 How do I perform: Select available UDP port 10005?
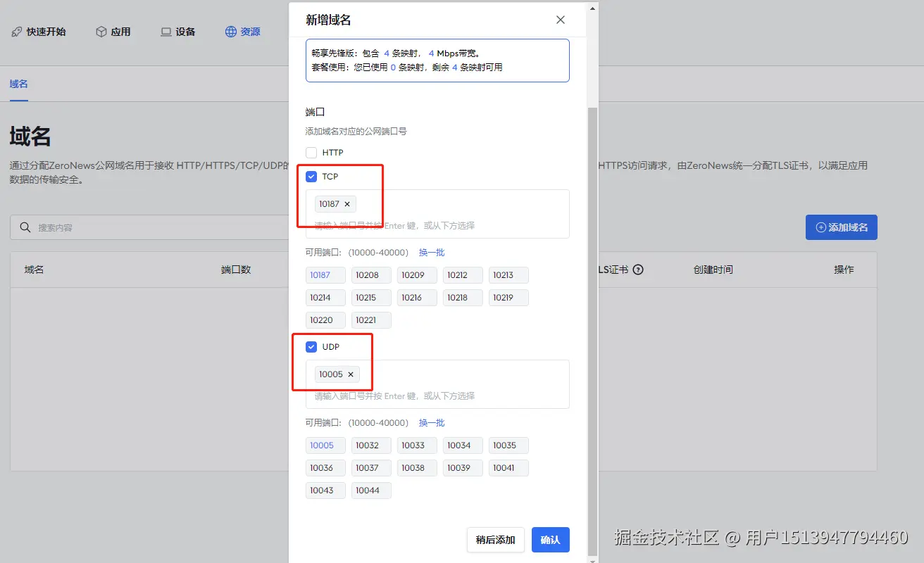(x=325, y=445)
